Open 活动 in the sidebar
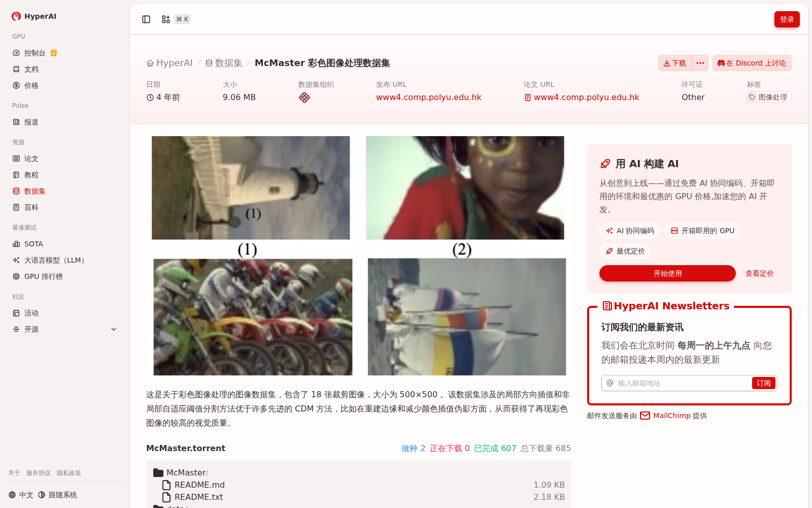 pos(31,313)
